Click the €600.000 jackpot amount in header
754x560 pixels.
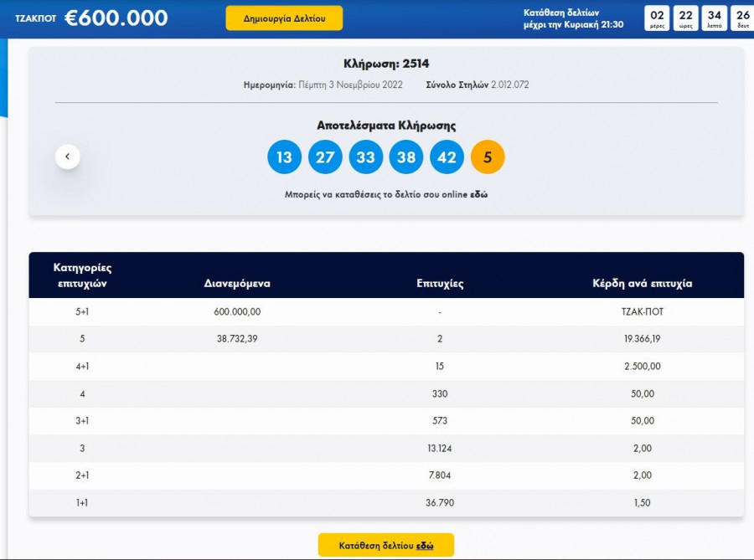116,18
